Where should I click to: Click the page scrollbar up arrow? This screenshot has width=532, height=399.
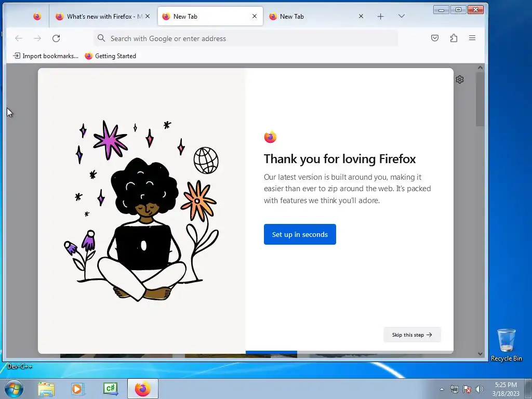pyautogui.click(x=480, y=68)
